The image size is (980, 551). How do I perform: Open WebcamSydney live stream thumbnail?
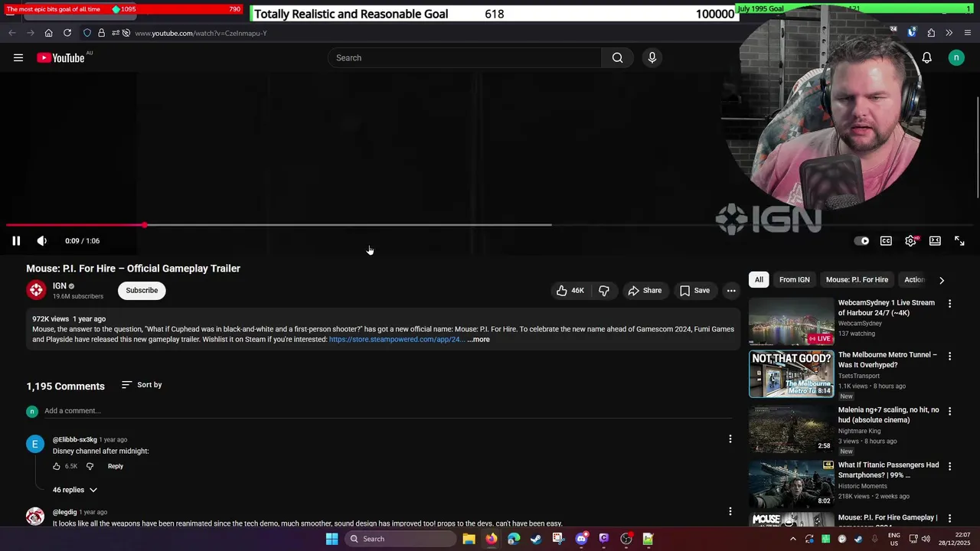click(x=791, y=321)
